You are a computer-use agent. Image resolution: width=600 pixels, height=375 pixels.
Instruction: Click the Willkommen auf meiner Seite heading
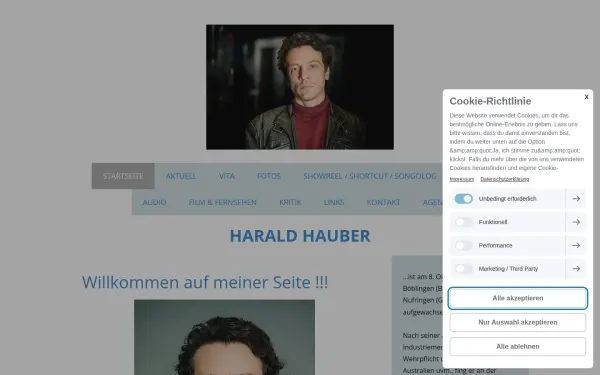(205, 282)
